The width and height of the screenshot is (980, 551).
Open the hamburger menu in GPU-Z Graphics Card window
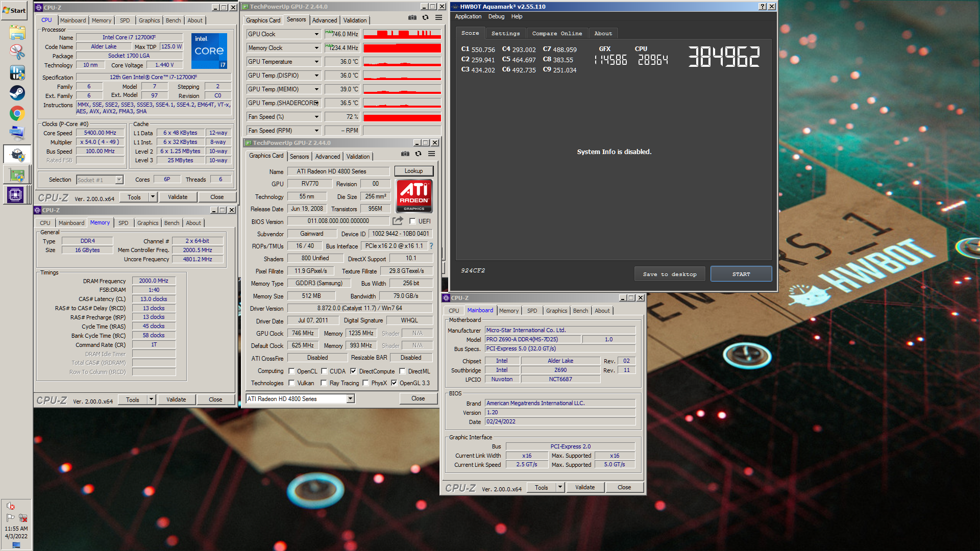pyautogui.click(x=431, y=154)
